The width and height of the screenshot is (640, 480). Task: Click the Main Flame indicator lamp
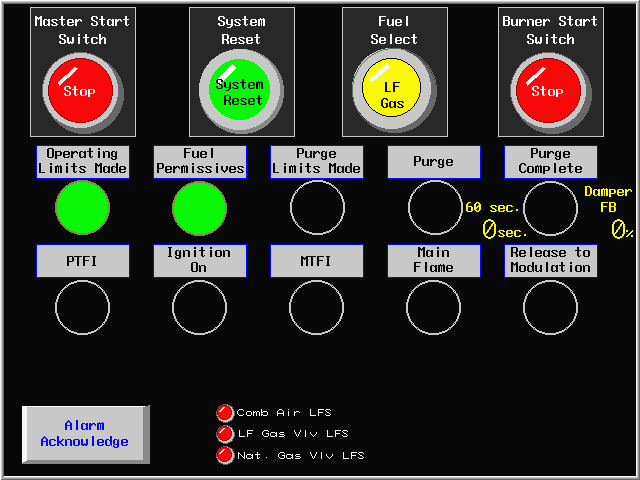434,307
